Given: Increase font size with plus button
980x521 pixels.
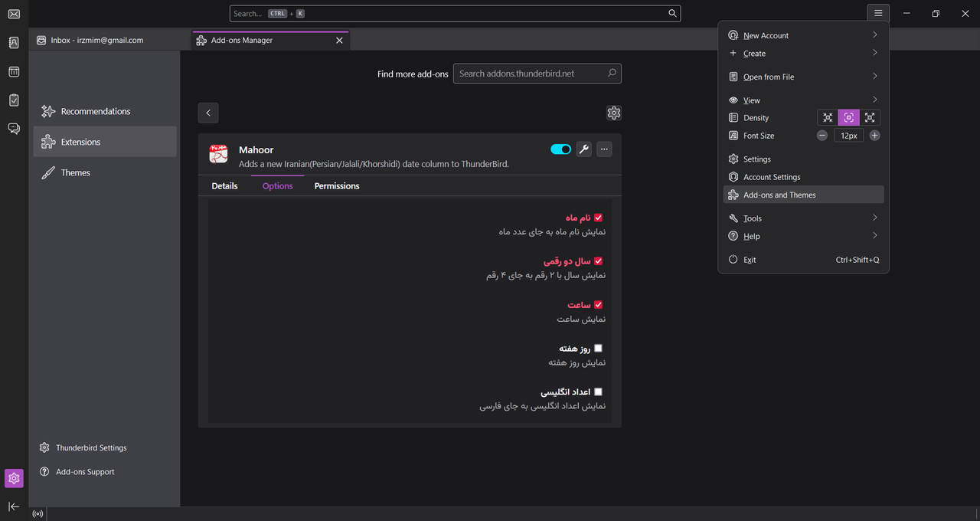Looking at the screenshot, I should click(874, 136).
